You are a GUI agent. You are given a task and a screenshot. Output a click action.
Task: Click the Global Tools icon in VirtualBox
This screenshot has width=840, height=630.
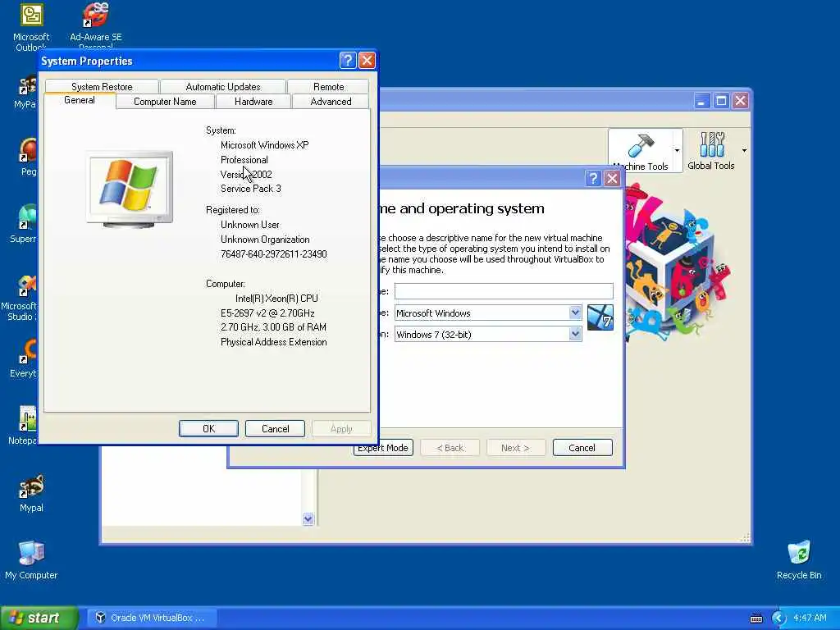coord(711,151)
